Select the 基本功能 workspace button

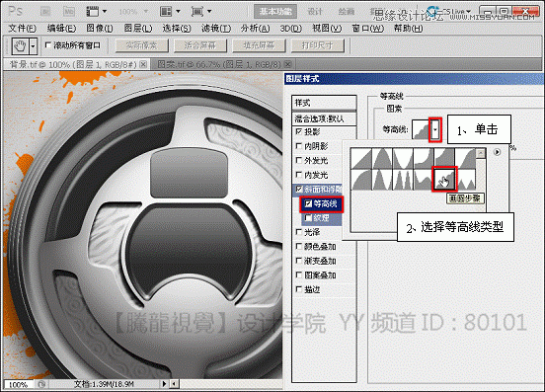tap(275, 12)
